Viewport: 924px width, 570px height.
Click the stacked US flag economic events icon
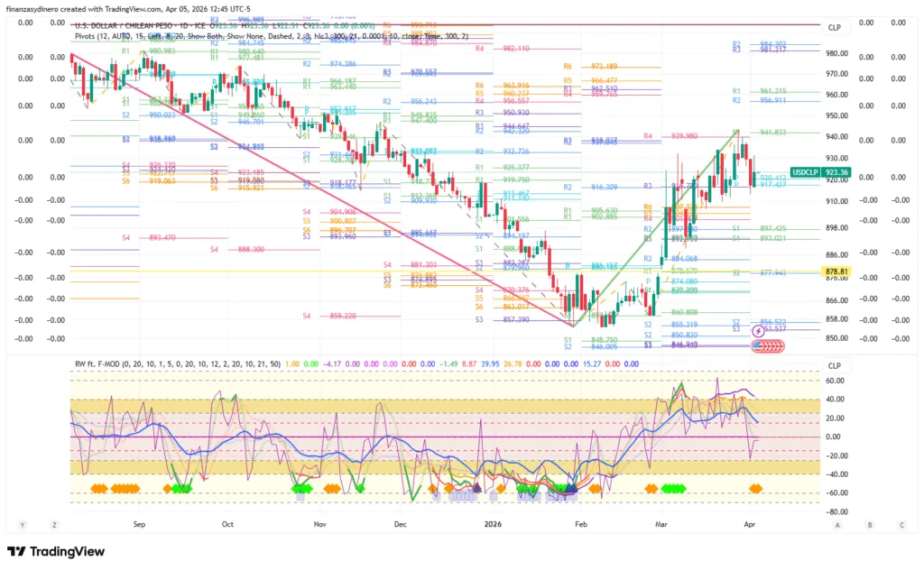pyautogui.click(x=758, y=348)
